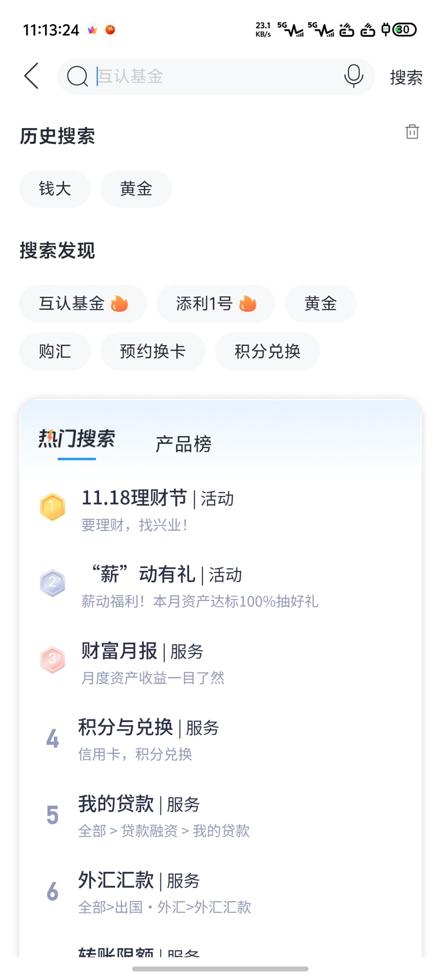
Task: Tap the battery indicator in status bar
Action: (x=404, y=30)
